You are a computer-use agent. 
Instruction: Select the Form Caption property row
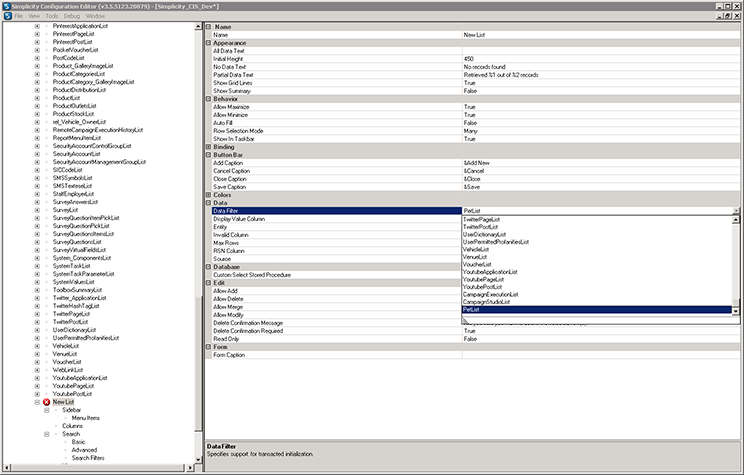pos(474,355)
